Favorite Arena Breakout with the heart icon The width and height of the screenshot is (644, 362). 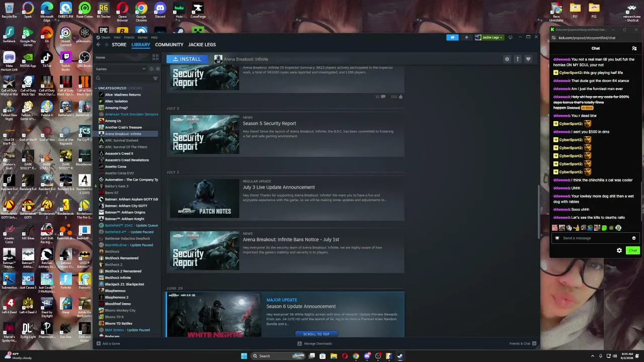tap(528, 59)
